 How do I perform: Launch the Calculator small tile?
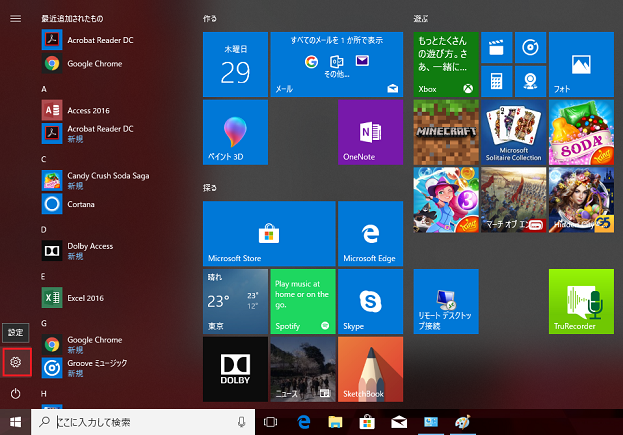coord(496,81)
